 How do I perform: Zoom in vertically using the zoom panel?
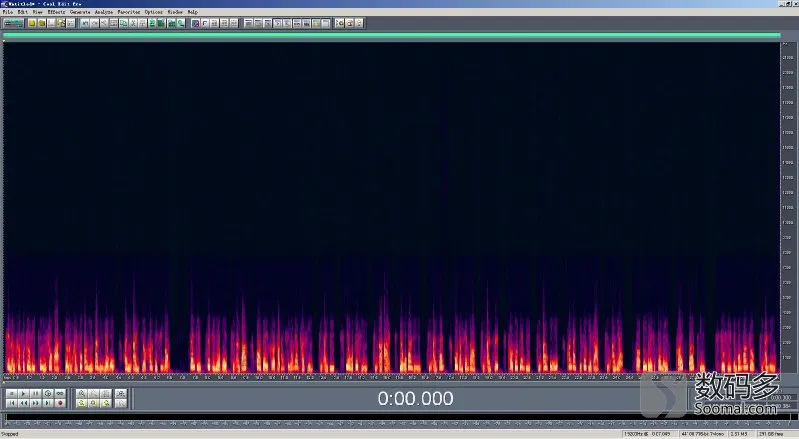(121, 394)
